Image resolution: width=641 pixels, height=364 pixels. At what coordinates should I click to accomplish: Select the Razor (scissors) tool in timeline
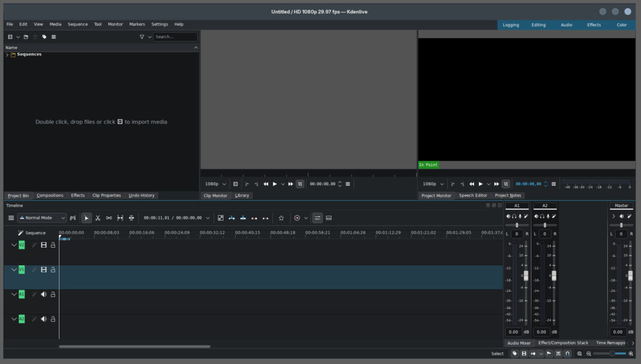click(98, 218)
